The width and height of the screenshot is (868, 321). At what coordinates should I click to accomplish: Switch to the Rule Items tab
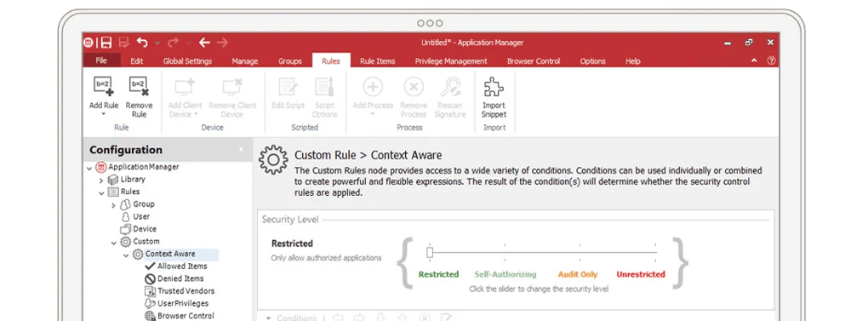(378, 61)
